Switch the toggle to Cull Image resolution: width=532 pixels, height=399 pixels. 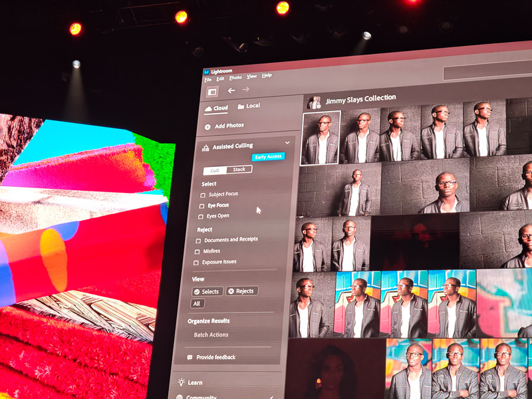coord(215,171)
